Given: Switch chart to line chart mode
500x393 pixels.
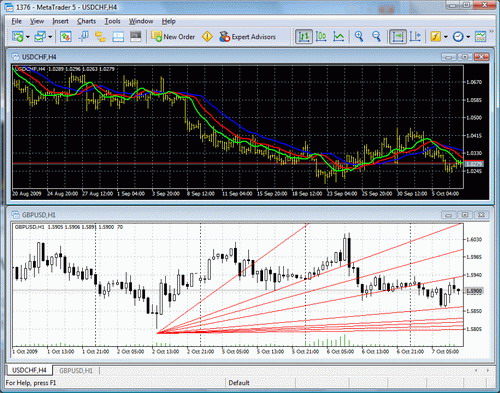Looking at the screenshot, I should click(338, 36).
